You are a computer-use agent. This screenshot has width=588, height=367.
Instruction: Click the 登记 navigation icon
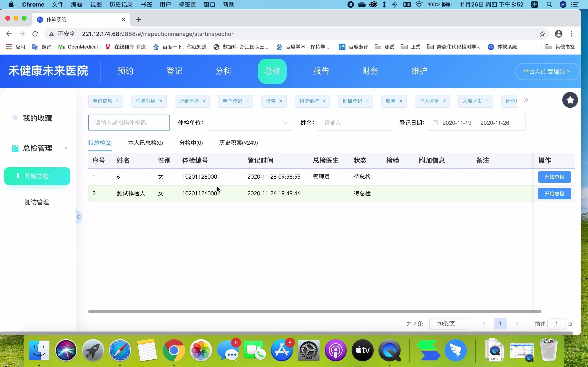pyautogui.click(x=174, y=71)
